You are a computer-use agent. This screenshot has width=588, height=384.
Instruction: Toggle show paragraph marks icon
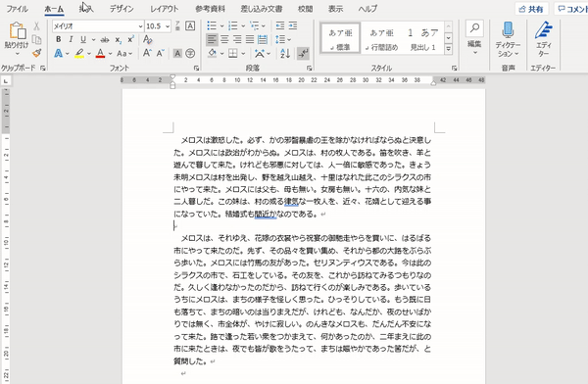pos(303,53)
